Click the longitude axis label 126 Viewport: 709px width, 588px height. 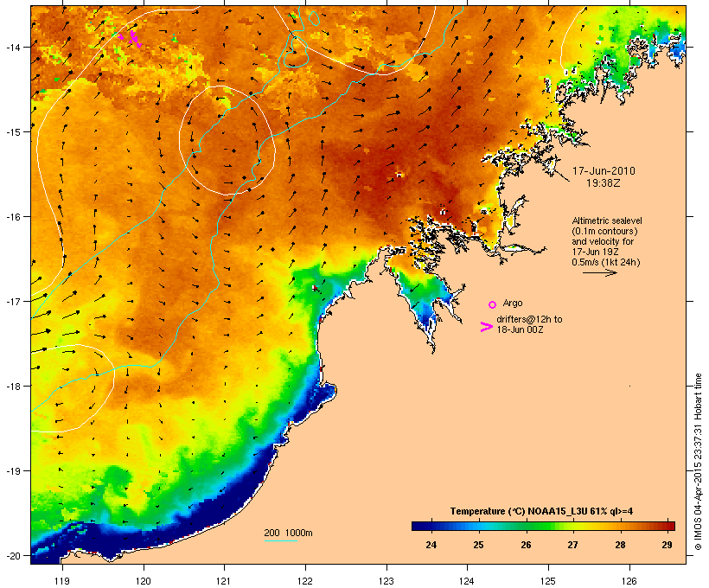629,581
